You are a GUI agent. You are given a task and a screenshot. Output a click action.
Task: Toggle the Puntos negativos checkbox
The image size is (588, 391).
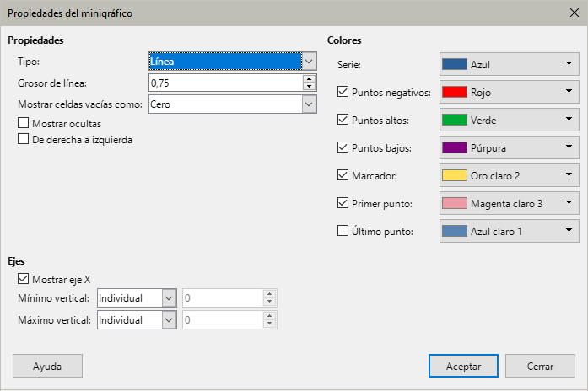pyautogui.click(x=343, y=92)
